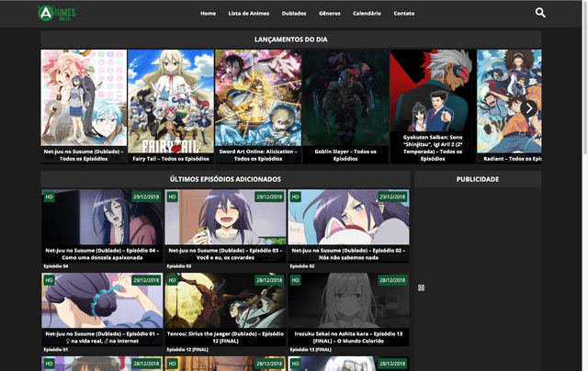The width and height of the screenshot is (588, 371).
Task: Open Gêneros menu item
Action: tap(330, 13)
